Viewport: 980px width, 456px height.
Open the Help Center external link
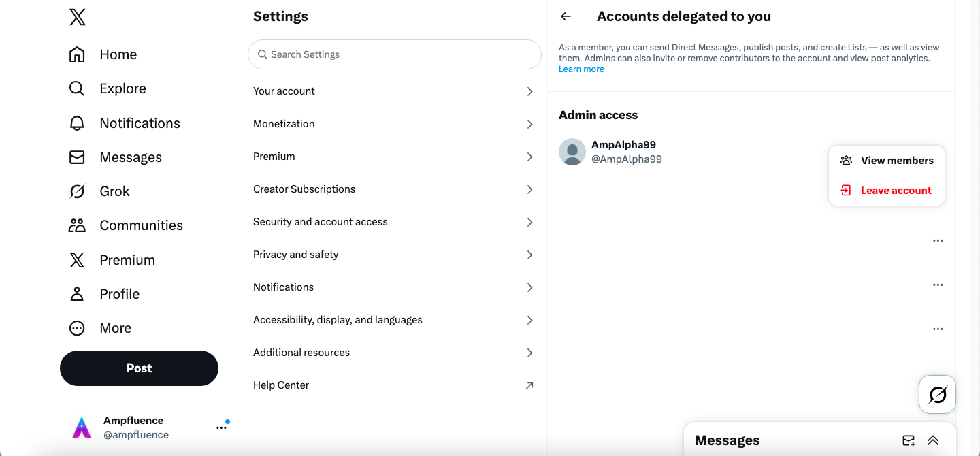[x=393, y=385]
